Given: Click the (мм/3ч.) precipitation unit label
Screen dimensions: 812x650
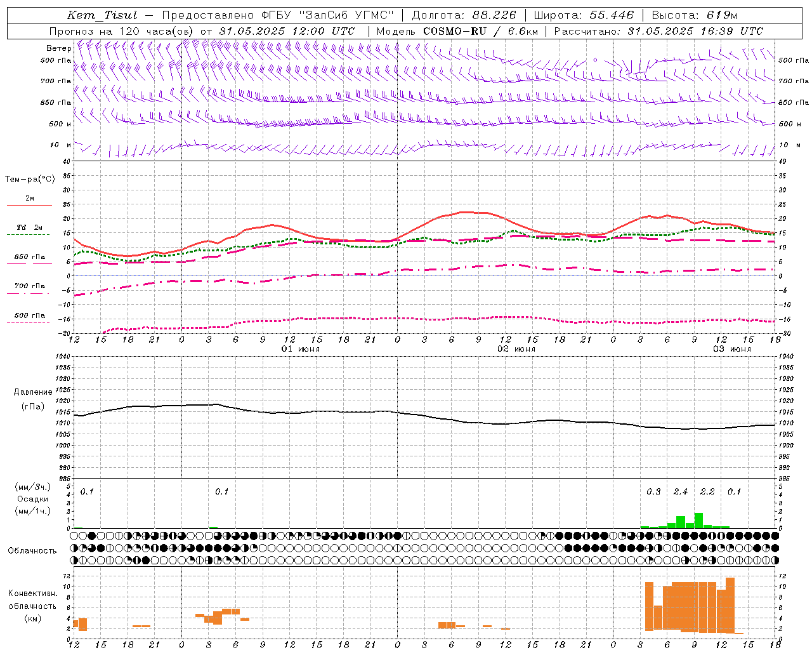Looking at the screenshot, I should pyautogui.click(x=33, y=487).
